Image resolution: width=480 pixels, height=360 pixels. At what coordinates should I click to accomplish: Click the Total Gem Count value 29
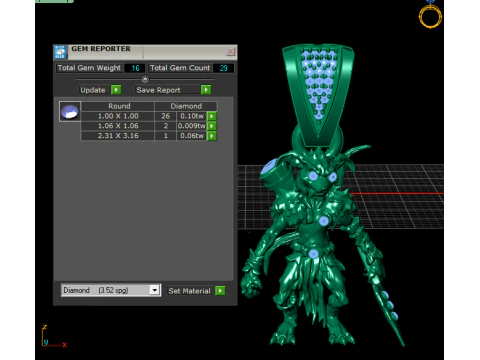tap(223, 68)
